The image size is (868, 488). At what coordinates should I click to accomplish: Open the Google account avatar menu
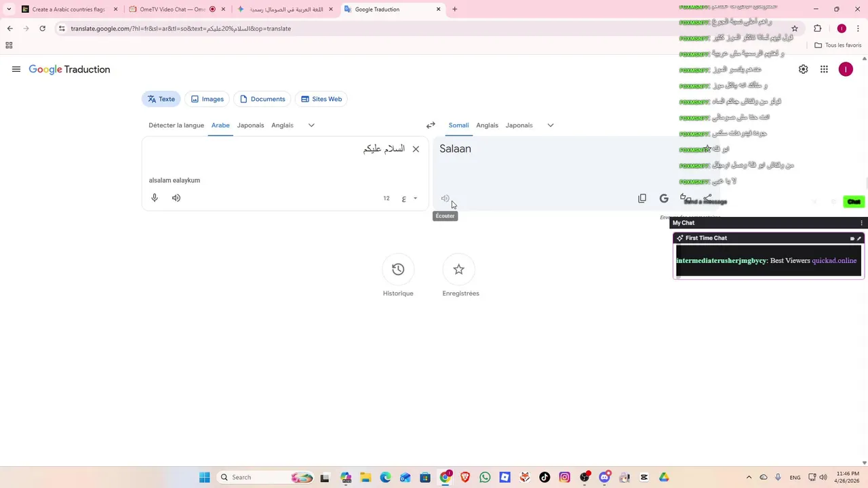[x=846, y=69]
